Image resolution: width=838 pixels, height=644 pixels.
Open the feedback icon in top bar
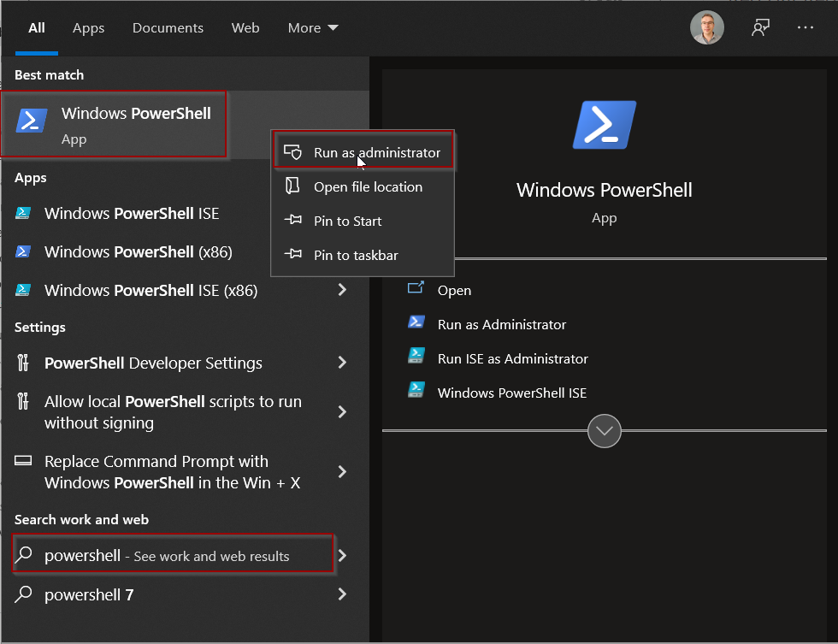click(x=760, y=27)
